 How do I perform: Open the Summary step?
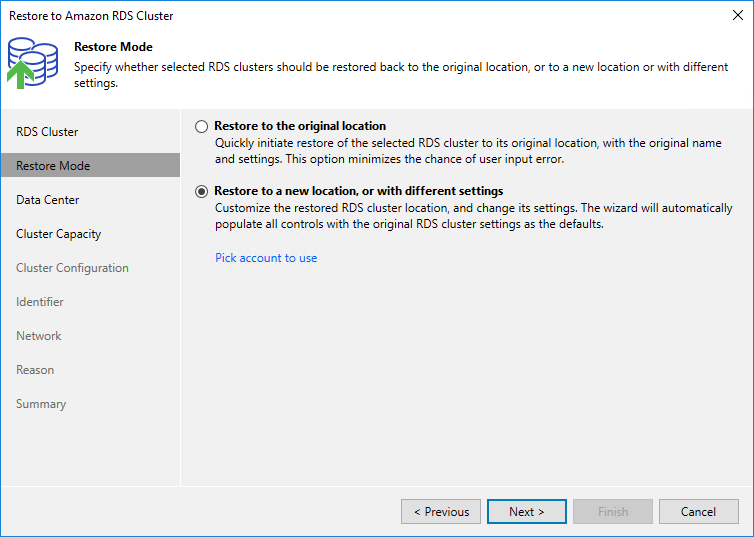(x=41, y=404)
